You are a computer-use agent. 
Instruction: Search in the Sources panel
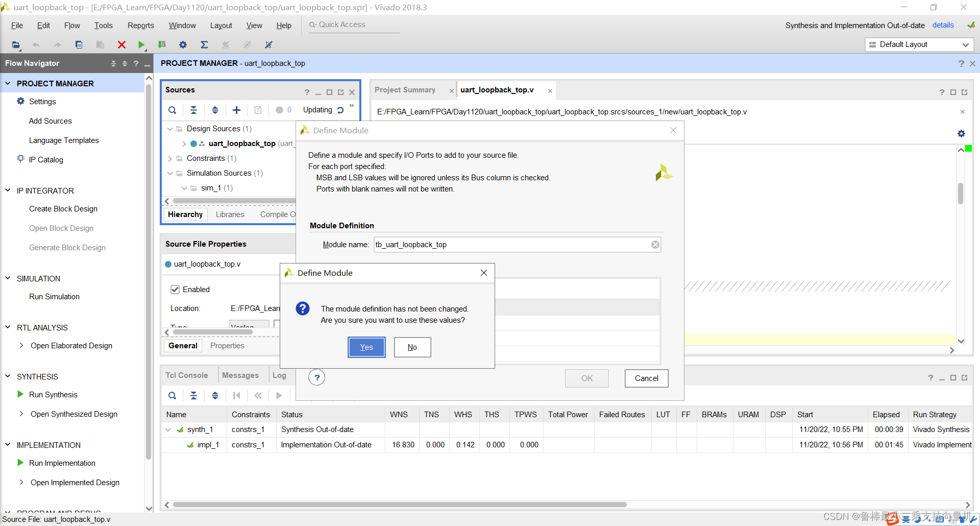pyautogui.click(x=173, y=110)
